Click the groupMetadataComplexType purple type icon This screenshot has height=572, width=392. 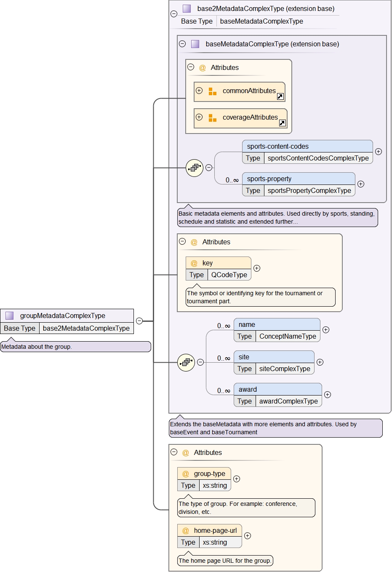pos(9,315)
